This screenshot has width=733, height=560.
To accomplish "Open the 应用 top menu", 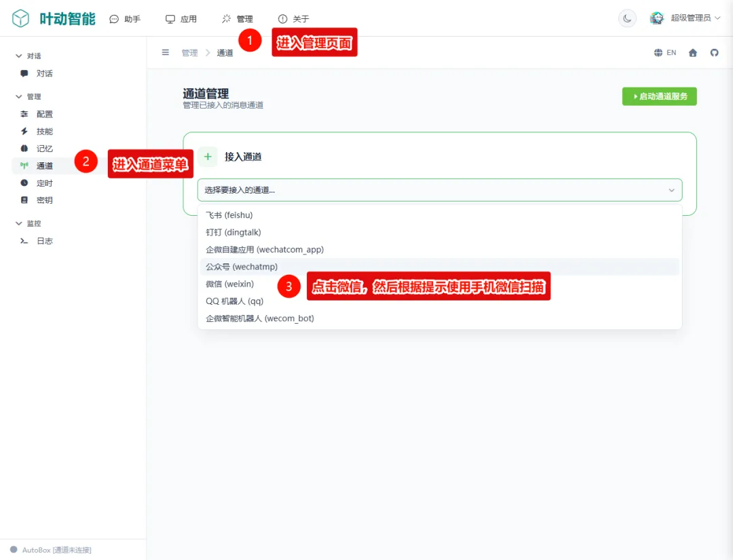I will click(x=181, y=19).
